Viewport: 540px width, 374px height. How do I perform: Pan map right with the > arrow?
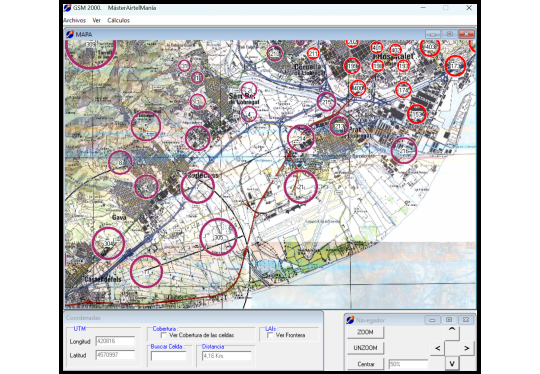pos(467,348)
